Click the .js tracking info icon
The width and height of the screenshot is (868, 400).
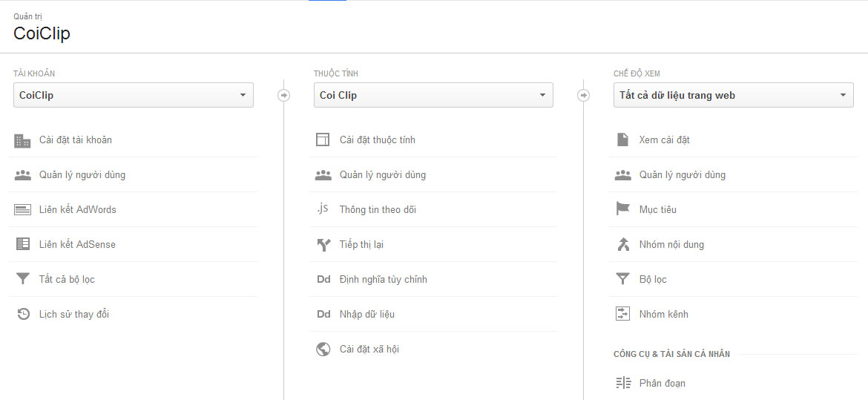point(323,209)
